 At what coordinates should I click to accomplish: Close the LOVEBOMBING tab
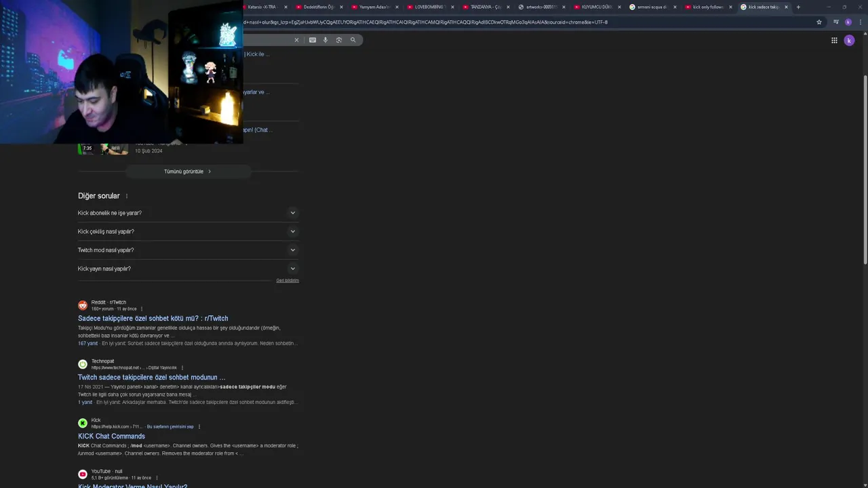(x=452, y=7)
